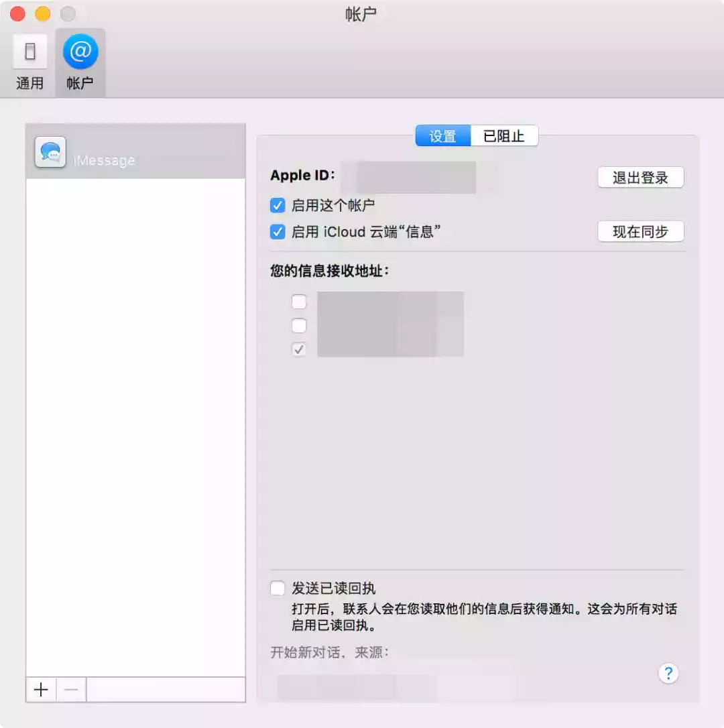The height and width of the screenshot is (728, 724).
Task: Click the 现在同步 sync now button
Action: coord(640,231)
